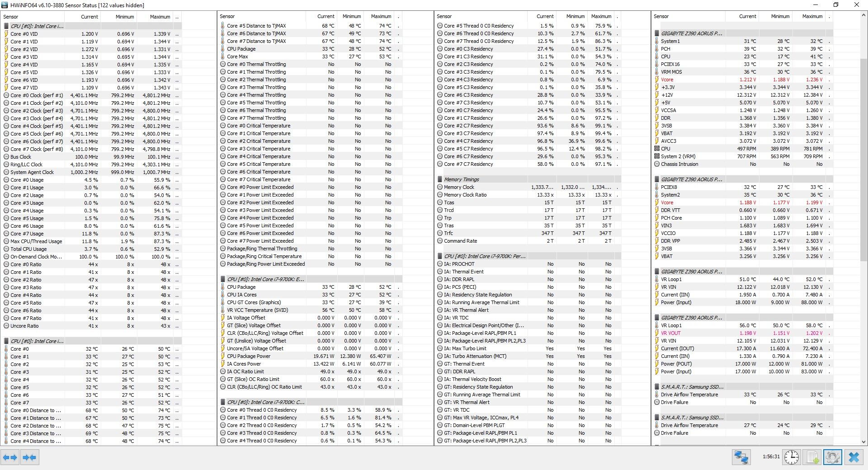Click scrollbar up arrow at right edge

tap(864, 14)
